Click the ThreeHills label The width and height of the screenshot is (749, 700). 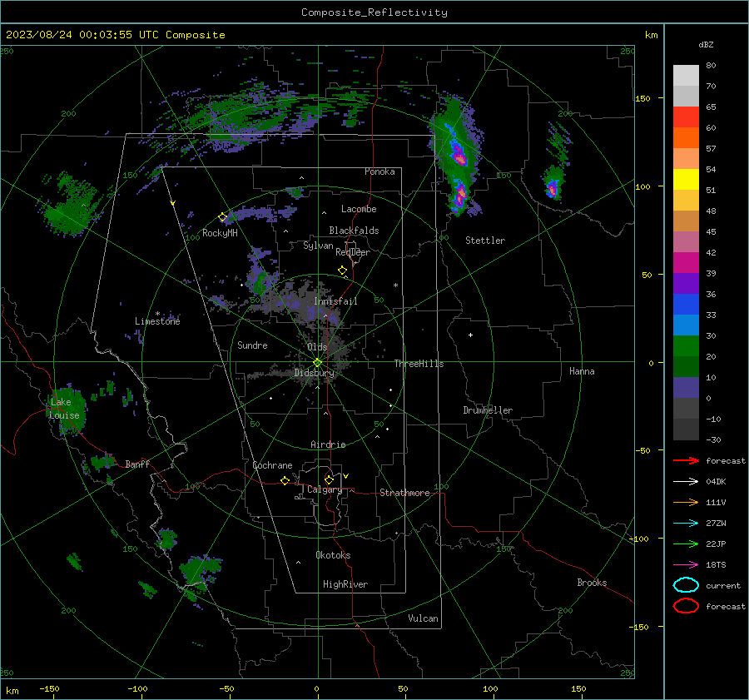[x=419, y=364]
